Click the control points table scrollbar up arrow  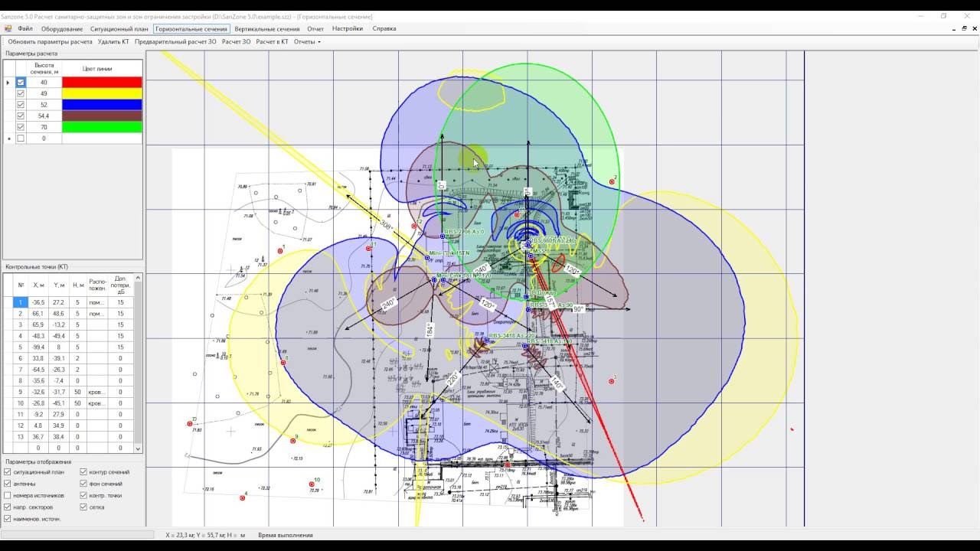(139, 279)
